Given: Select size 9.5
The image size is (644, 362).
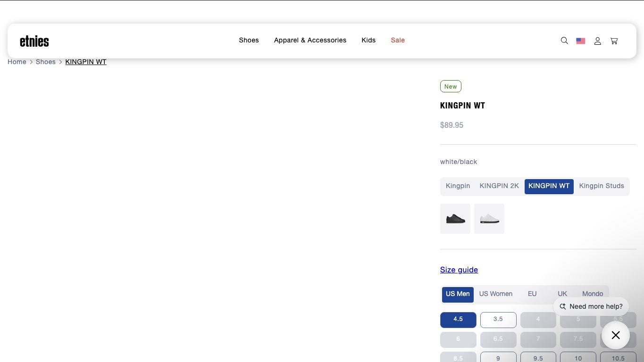Looking at the screenshot, I should 538,357.
